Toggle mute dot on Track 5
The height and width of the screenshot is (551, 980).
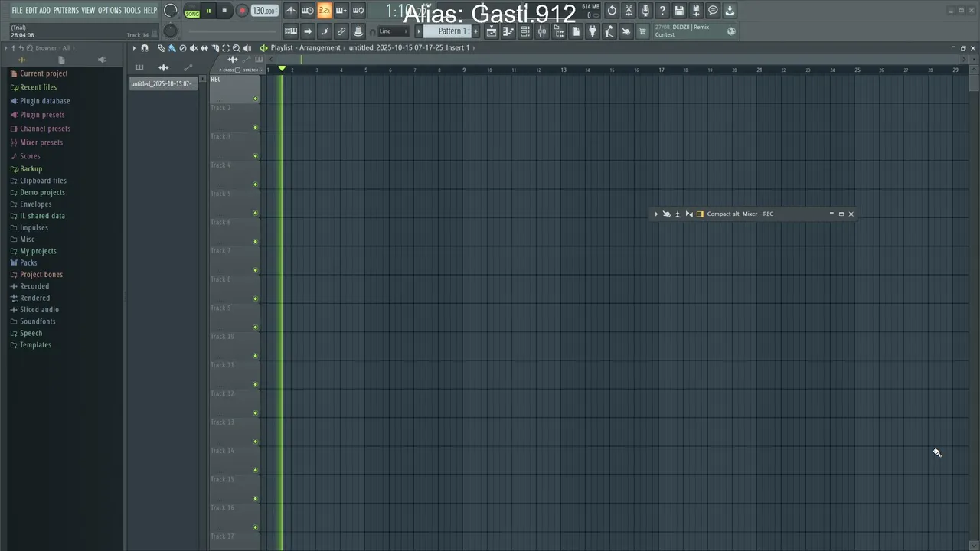tap(256, 213)
